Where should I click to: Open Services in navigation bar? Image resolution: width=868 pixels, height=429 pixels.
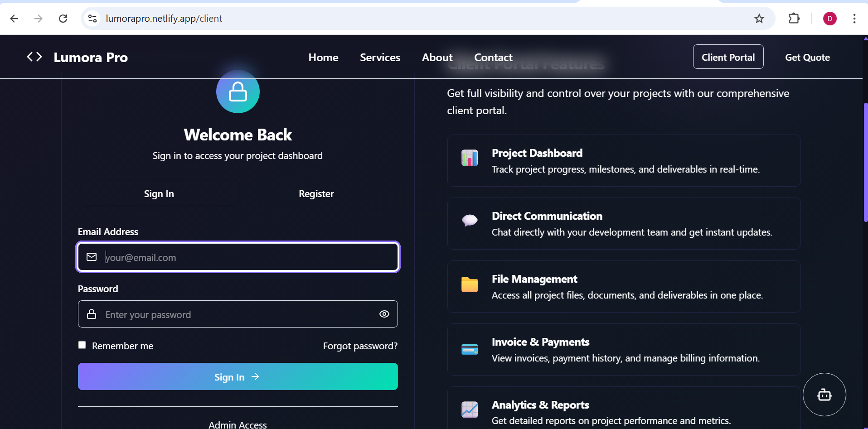[380, 58]
